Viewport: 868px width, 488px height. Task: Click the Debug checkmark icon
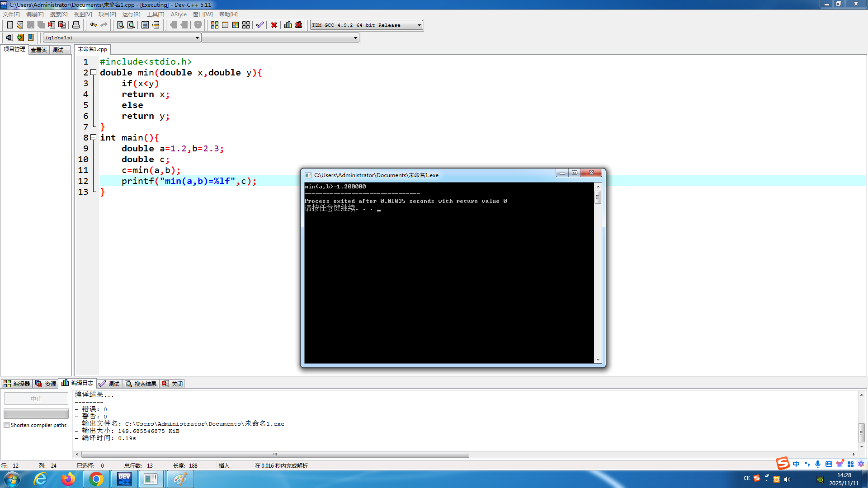pyautogui.click(x=260, y=25)
